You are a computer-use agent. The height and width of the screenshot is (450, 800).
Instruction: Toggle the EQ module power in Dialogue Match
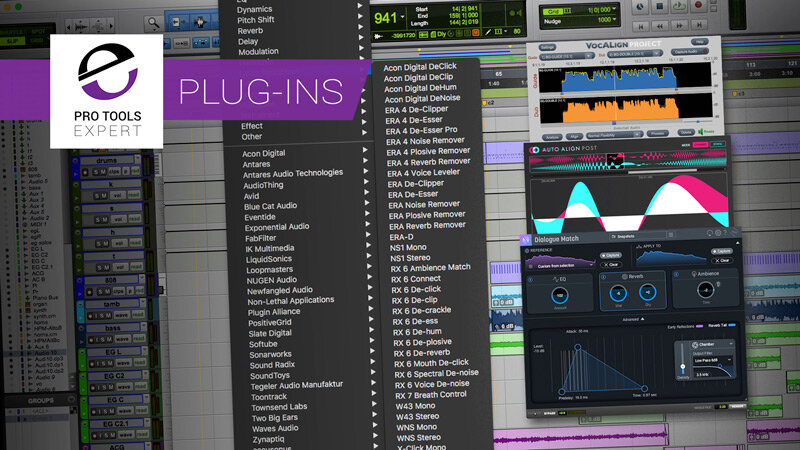click(531, 280)
